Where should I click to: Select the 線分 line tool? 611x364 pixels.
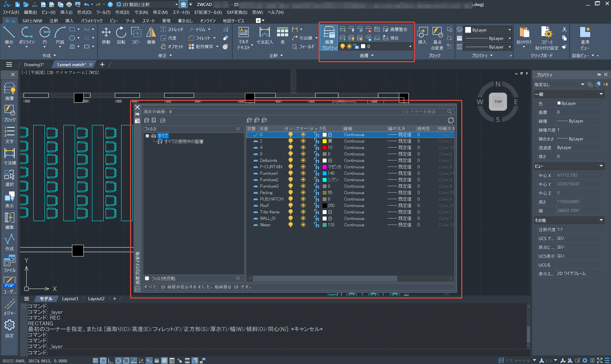[9, 36]
